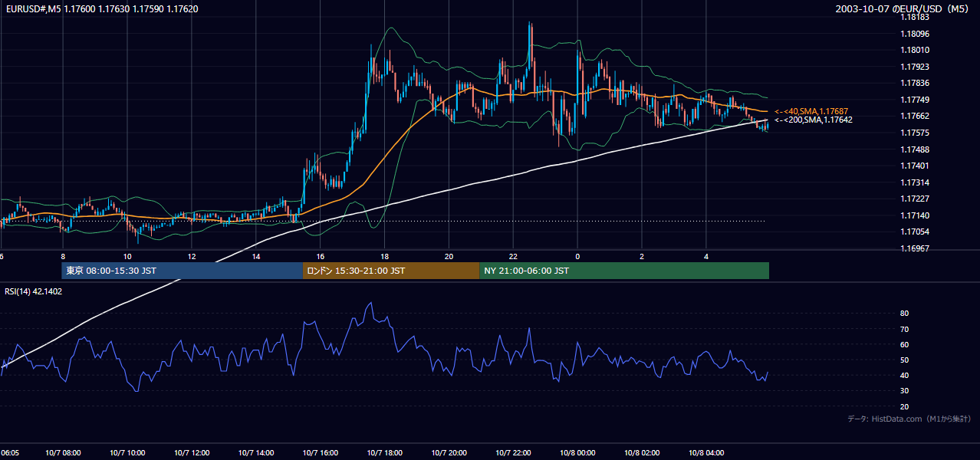Click price axis value 1.18096
This screenshot has height=460, width=980.
click(913, 34)
